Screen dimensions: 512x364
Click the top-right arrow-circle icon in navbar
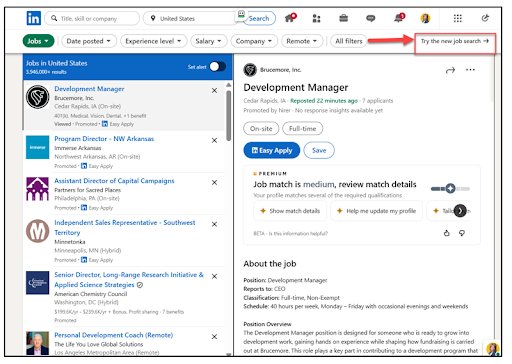point(485,18)
